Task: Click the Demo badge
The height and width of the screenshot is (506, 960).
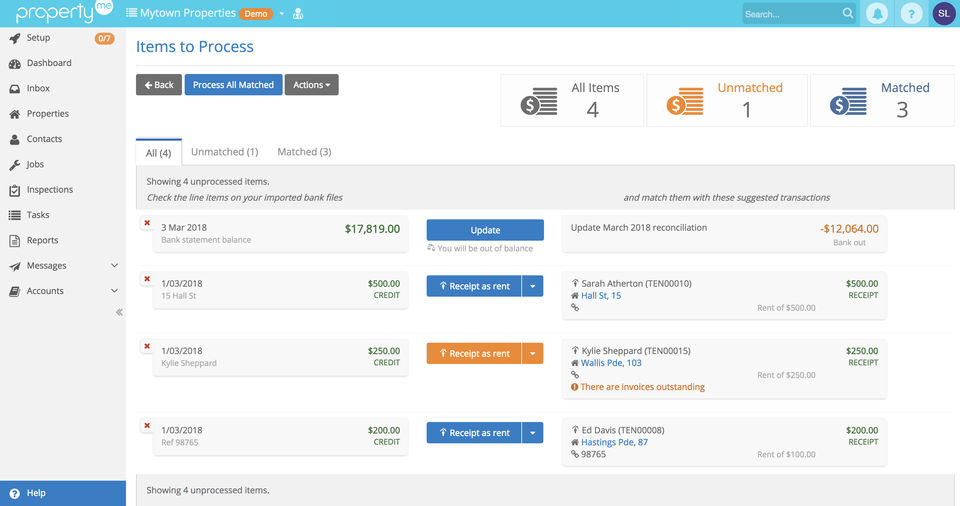Action: 256,13
